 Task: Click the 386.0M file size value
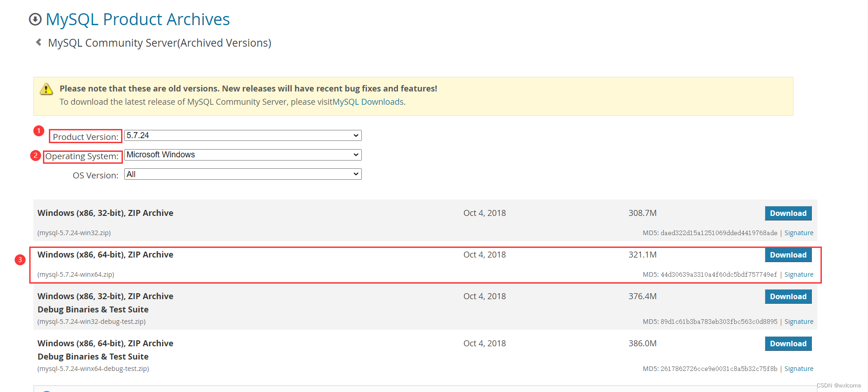coord(642,344)
